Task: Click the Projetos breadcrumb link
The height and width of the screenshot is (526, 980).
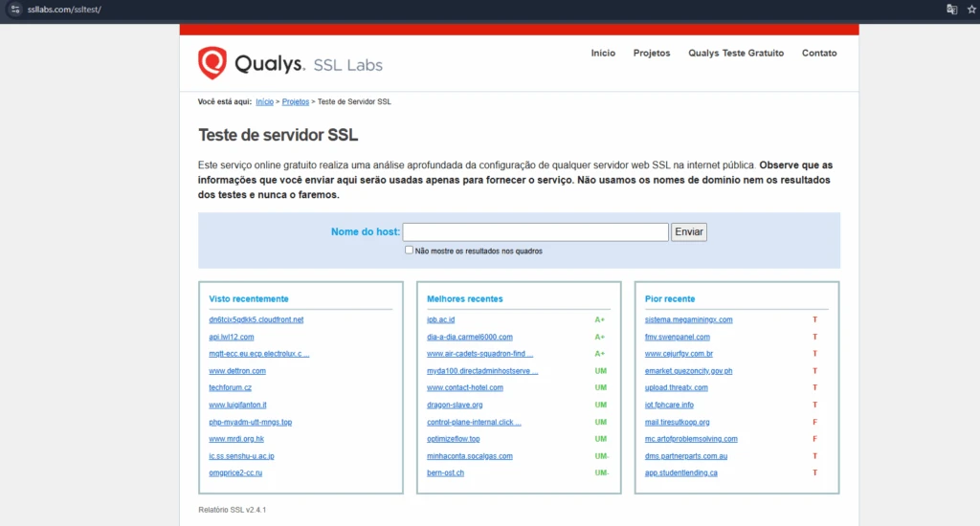Action: [x=296, y=101]
